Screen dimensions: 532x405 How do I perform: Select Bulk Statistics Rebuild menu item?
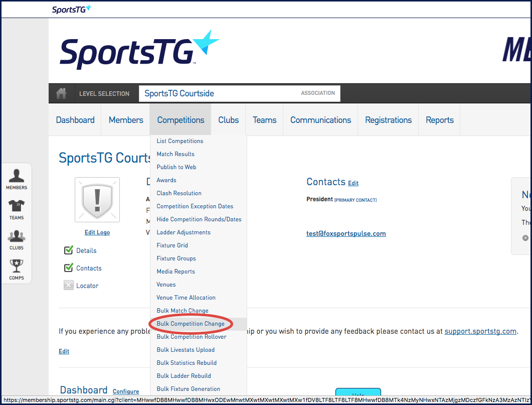point(187,362)
